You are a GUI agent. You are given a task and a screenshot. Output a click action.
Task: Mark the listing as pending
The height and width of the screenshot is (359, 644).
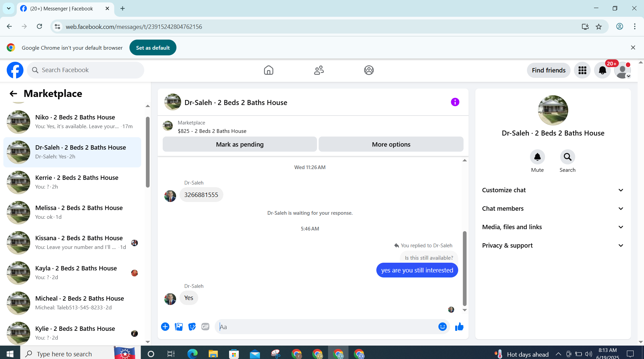(239, 144)
